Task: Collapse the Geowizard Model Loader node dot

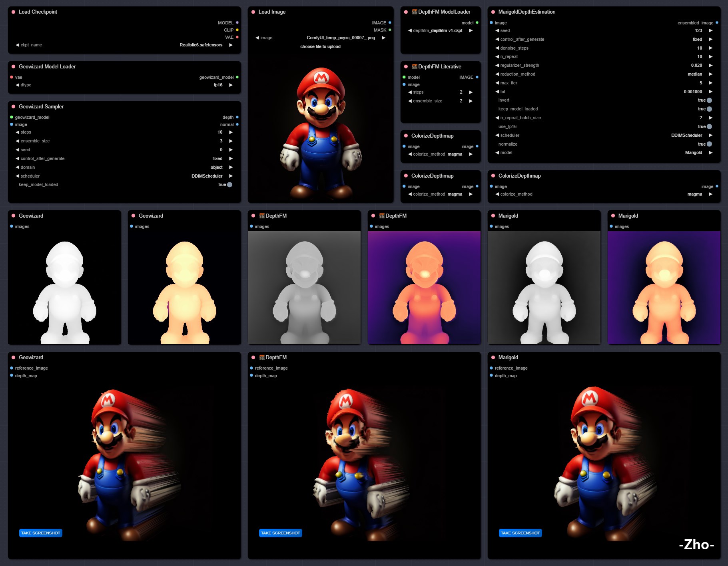Action: (x=14, y=67)
